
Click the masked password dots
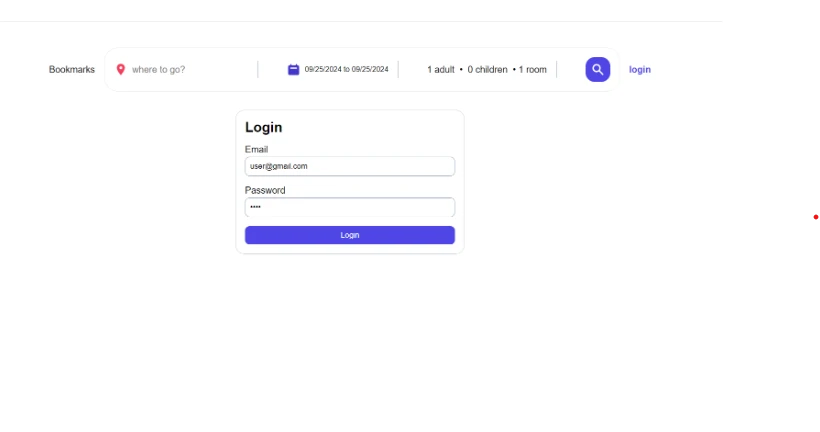[255, 207]
